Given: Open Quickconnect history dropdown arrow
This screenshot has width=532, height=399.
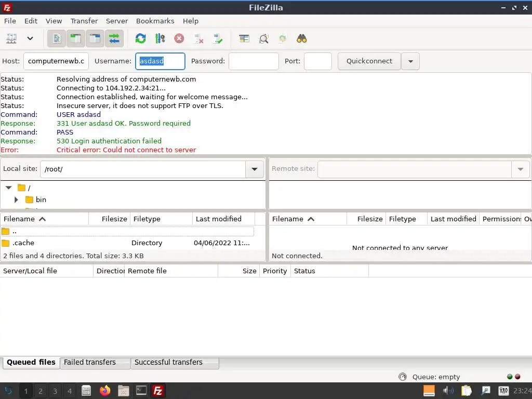Looking at the screenshot, I should pyautogui.click(x=410, y=61).
